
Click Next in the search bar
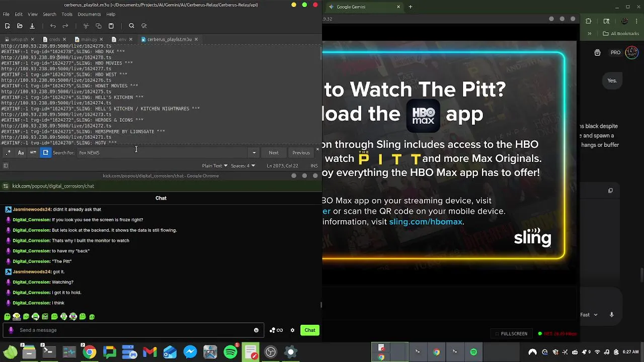(274, 153)
